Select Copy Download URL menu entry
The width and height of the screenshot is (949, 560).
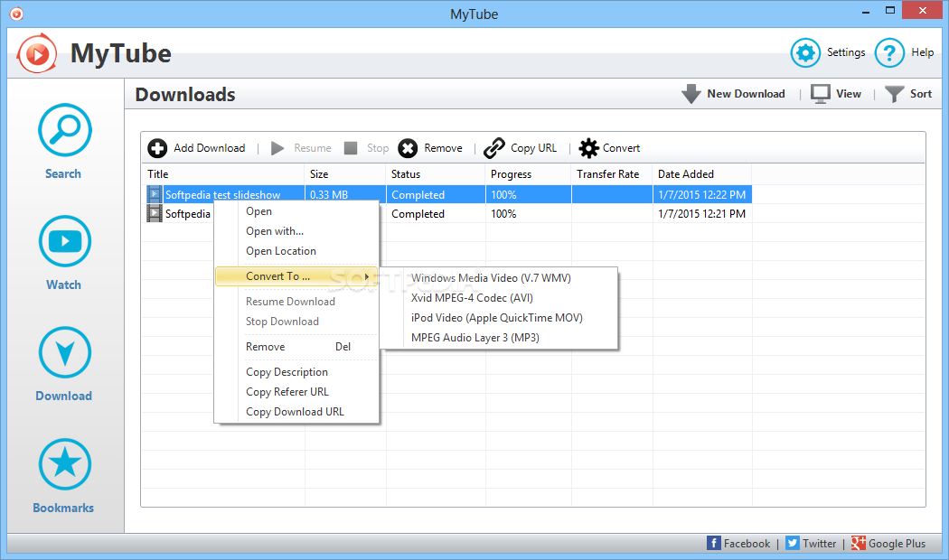297,412
